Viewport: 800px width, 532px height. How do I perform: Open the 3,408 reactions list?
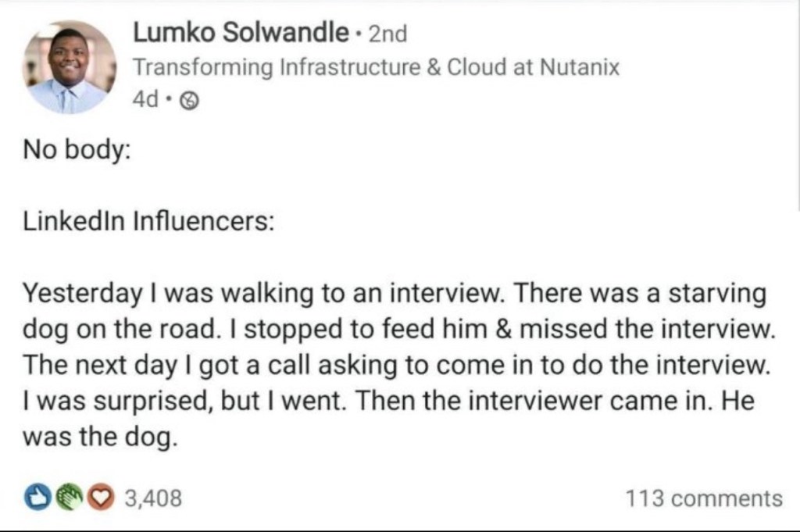(x=153, y=498)
